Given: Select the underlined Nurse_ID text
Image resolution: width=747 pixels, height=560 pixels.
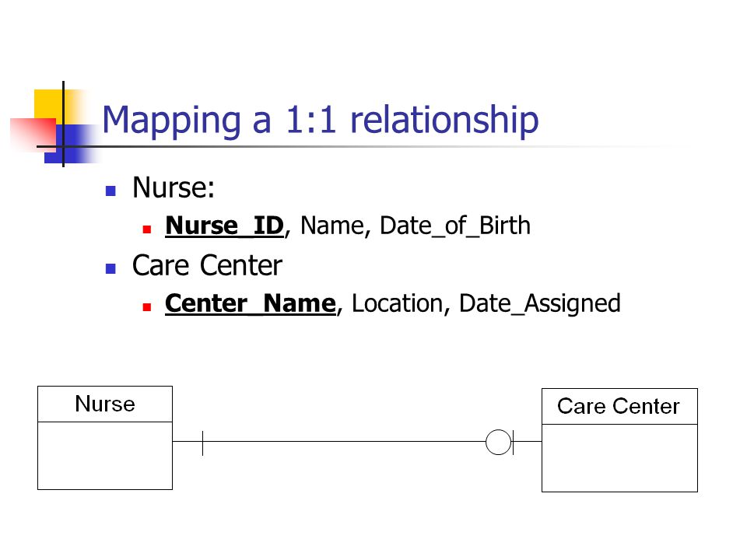Looking at the screenshot, I should [x=224, y=226].
